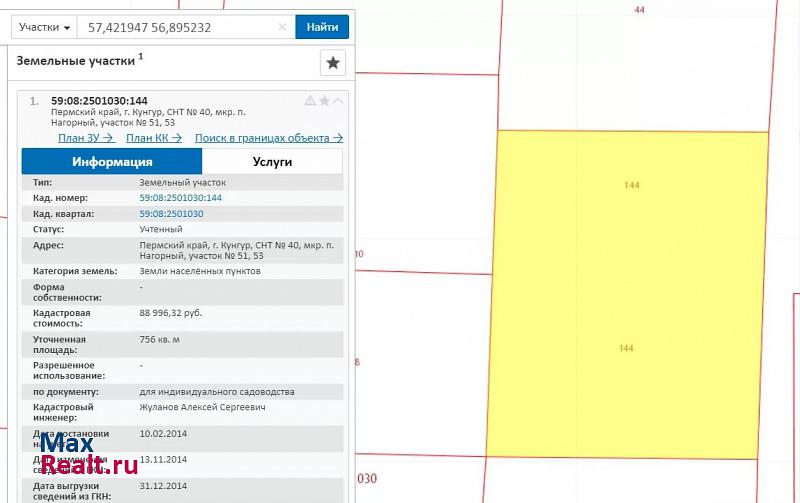Open cadastral number 59:08:2501030:144 link in table

(x=180, y=198)
